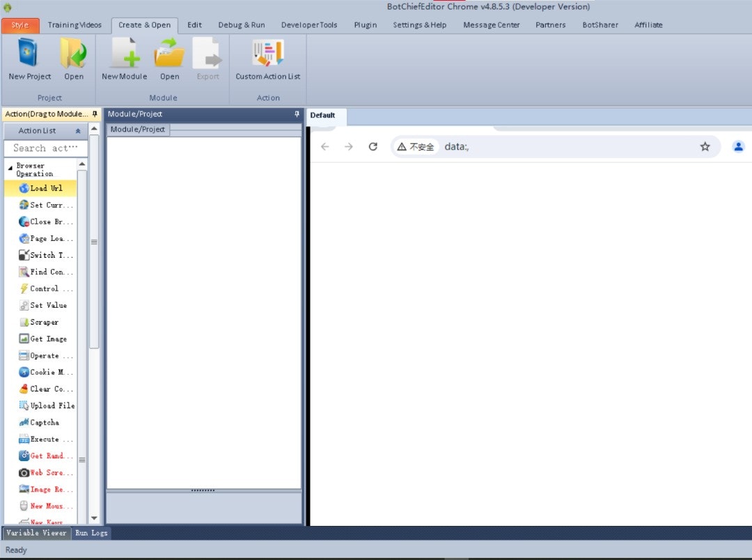
Task: Click the not-secure warning badge
Action: point(415,147)
